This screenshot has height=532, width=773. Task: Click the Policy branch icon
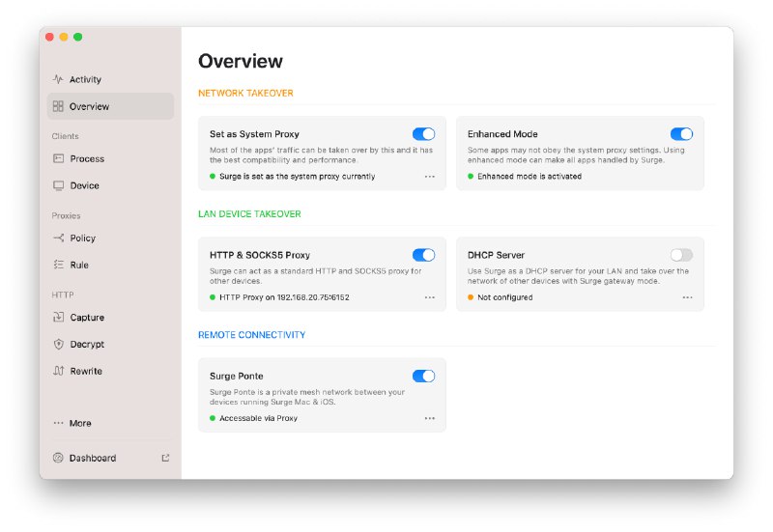pos(58,238)
